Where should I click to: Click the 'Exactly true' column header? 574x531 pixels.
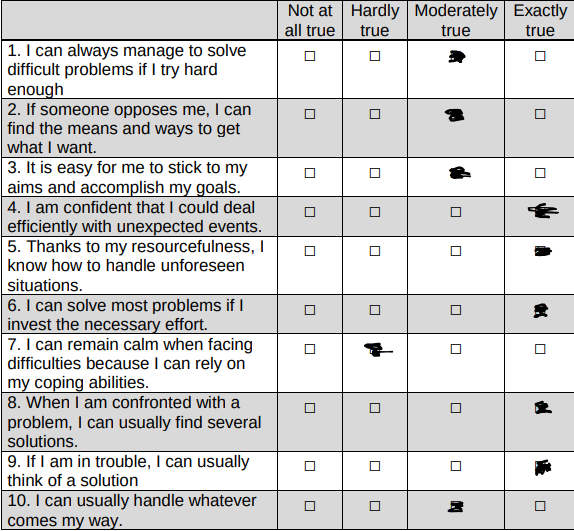coord(540,20)
